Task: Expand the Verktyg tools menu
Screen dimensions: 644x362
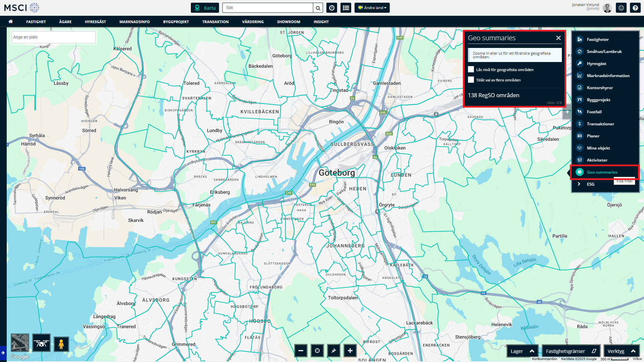Action: coord(621,351)
